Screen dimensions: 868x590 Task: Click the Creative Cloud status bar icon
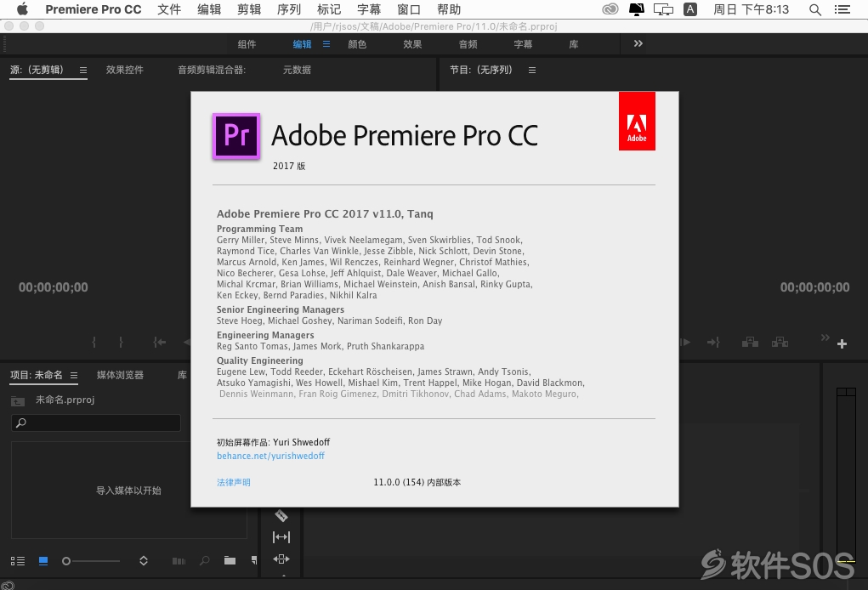(7, 586)
